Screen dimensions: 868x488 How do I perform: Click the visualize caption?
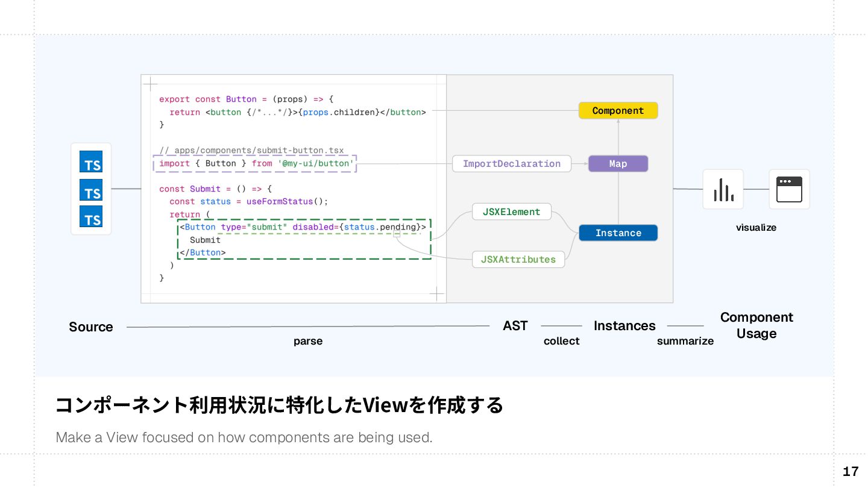click(x=756, y=228)
